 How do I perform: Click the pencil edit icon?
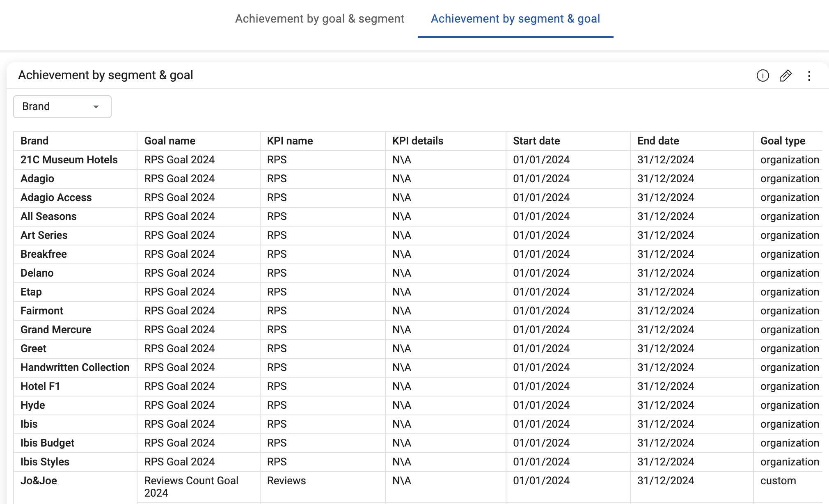(x=785, y=76)
